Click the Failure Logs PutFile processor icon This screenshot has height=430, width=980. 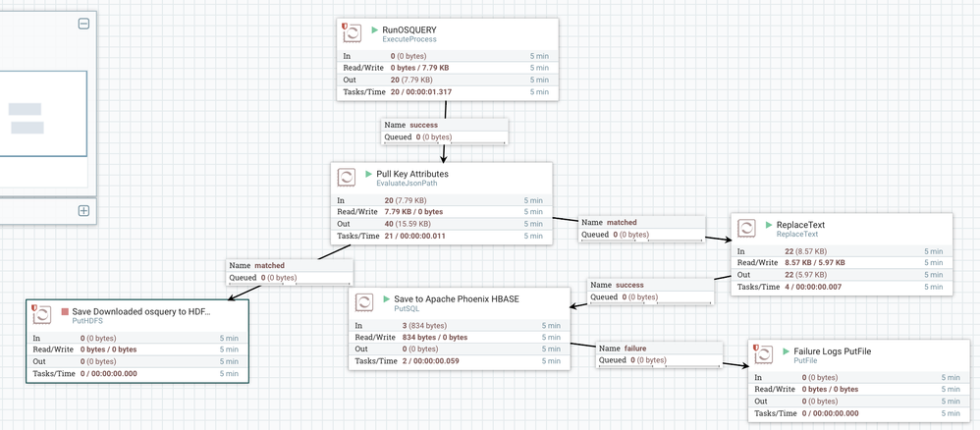764,355
